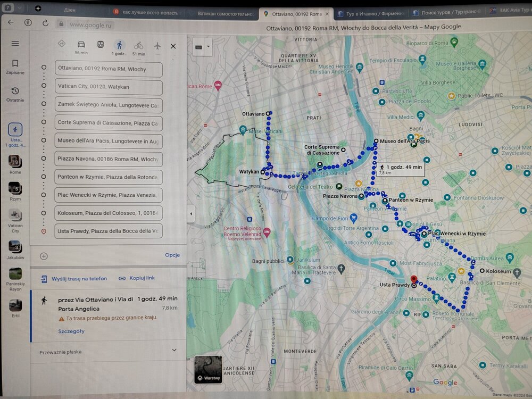Click the Museo Hendrik Christian Andersen marker
Image resolution: width=532 pixels, height=399 pixels.
click(360, 67)
